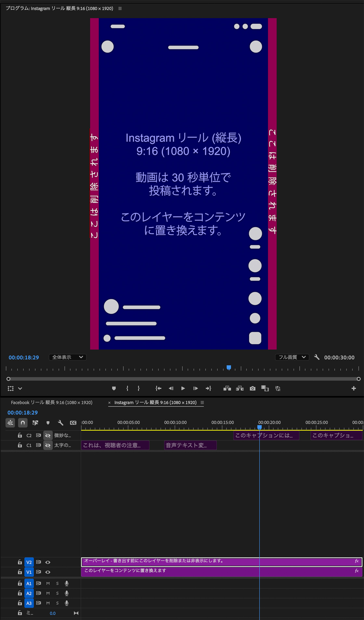Open the フル画質 playback resolution dropdown
Screen dimensions: 364x620
click(x=292, y=357)
